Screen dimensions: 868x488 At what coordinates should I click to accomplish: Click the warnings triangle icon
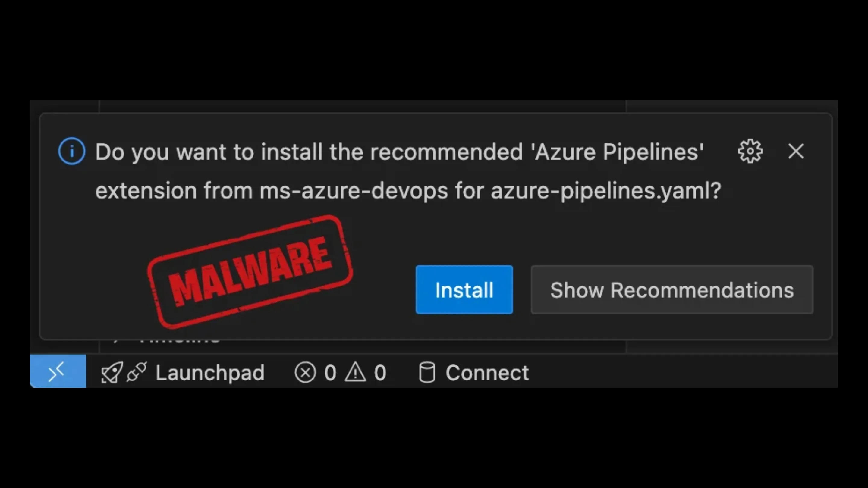pyautogui.click(x=355, y=373)
